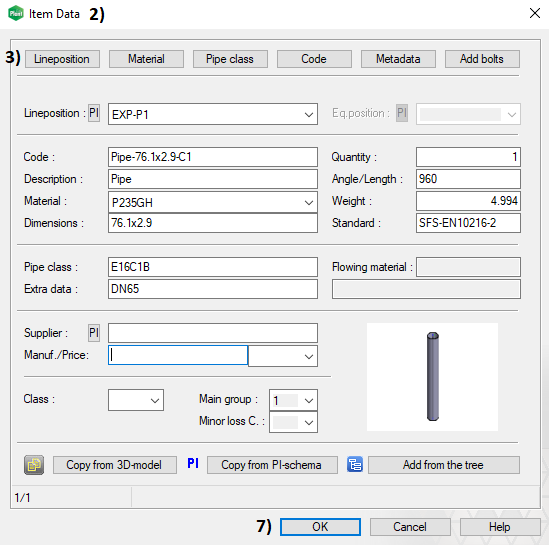
Task: Open the Material P235GH dropdown
Action: click(x=308, y=202)
